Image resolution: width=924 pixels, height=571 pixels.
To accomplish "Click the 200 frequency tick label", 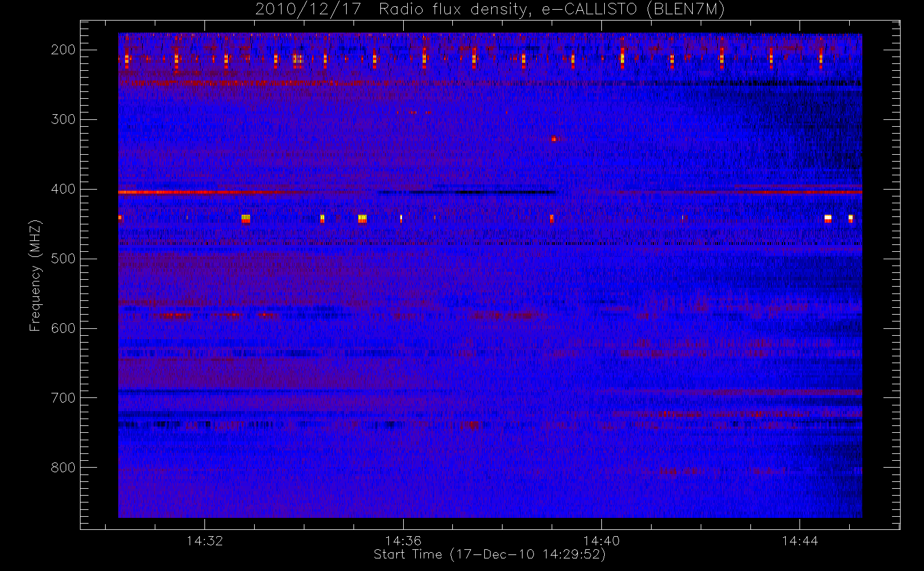I will tap(63, 50).
